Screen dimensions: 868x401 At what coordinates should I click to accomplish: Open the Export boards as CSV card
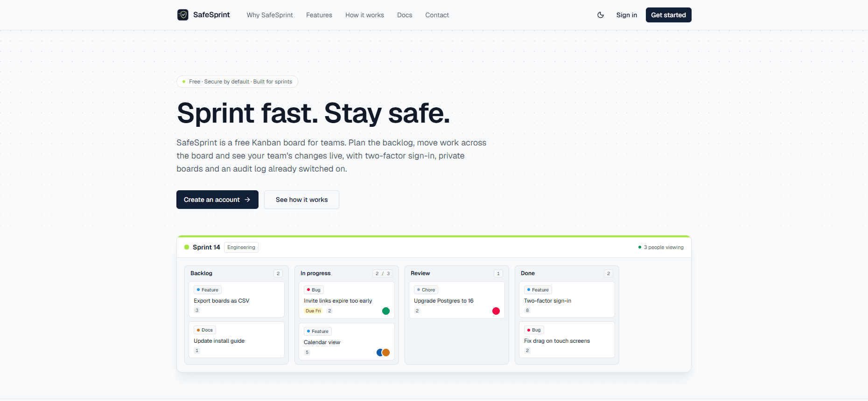click(237, 299)
